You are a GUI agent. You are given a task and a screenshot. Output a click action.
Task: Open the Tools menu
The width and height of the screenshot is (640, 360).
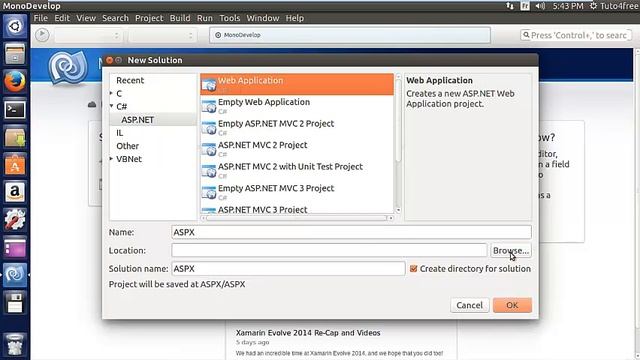(230, 18)
